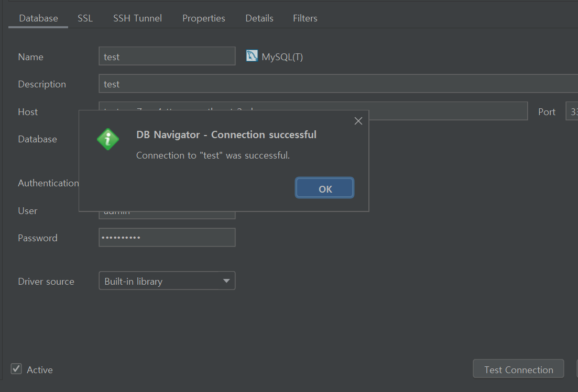578x392 pixels.
Task: Click the Port number field
Action: (572, 111)
